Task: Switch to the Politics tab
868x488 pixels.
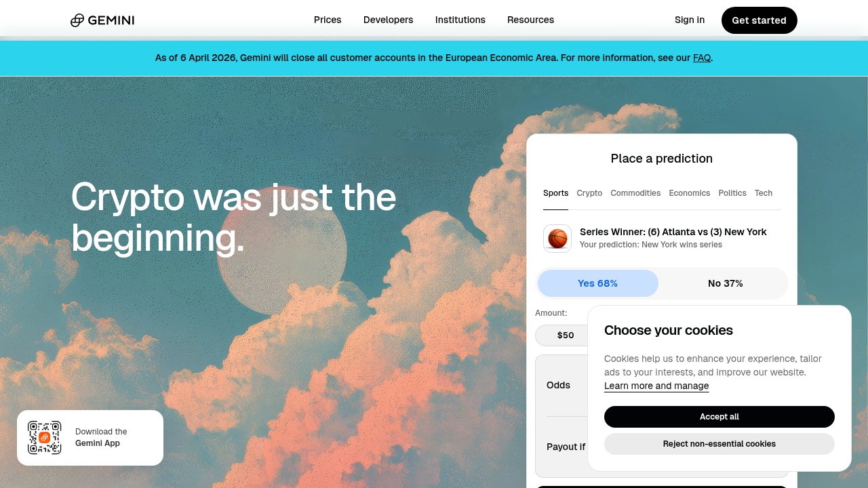Action: (x=732, y=193)
